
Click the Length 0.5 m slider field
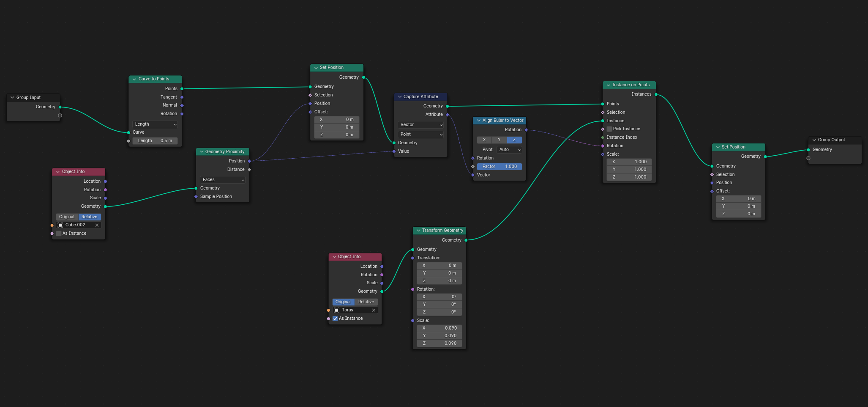click(155, 141)
